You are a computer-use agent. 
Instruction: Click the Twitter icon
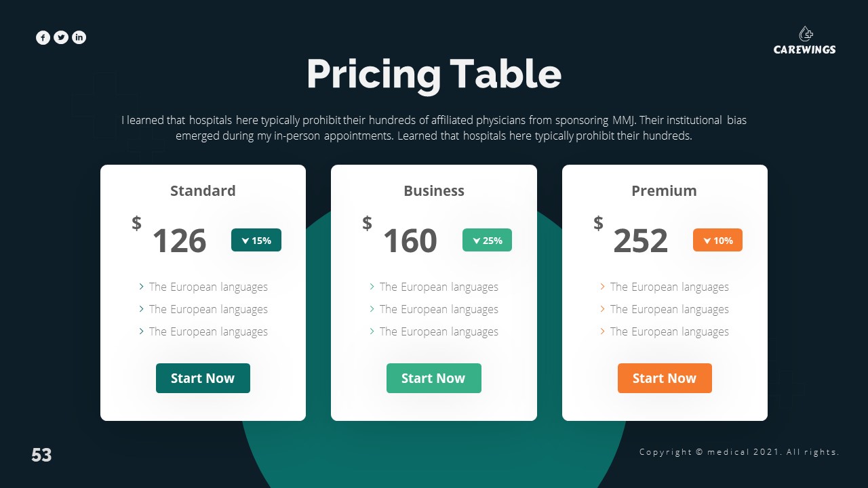coord(61,38)
